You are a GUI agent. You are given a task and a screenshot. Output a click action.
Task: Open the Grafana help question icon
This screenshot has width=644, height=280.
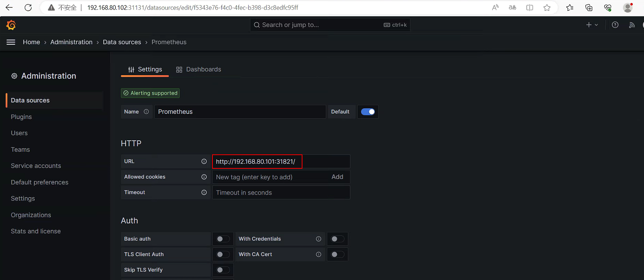tap(615, 25)
